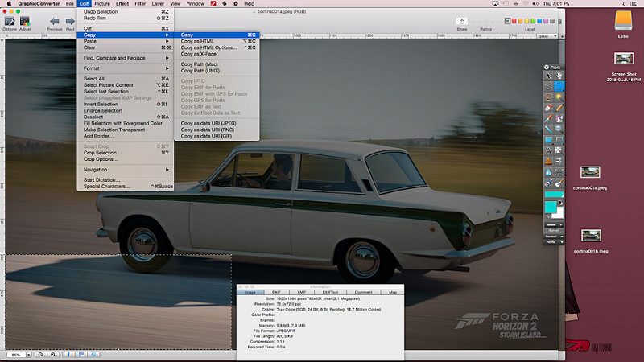Select the magic wand tool
The height and width of the screenshot is (362, 644).
[559, 97]
